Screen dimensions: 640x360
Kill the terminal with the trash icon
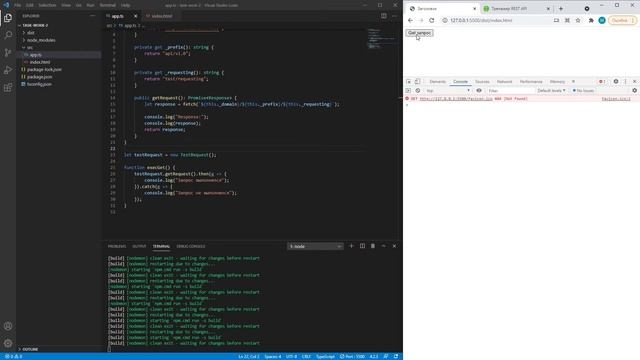coord(373,246)
